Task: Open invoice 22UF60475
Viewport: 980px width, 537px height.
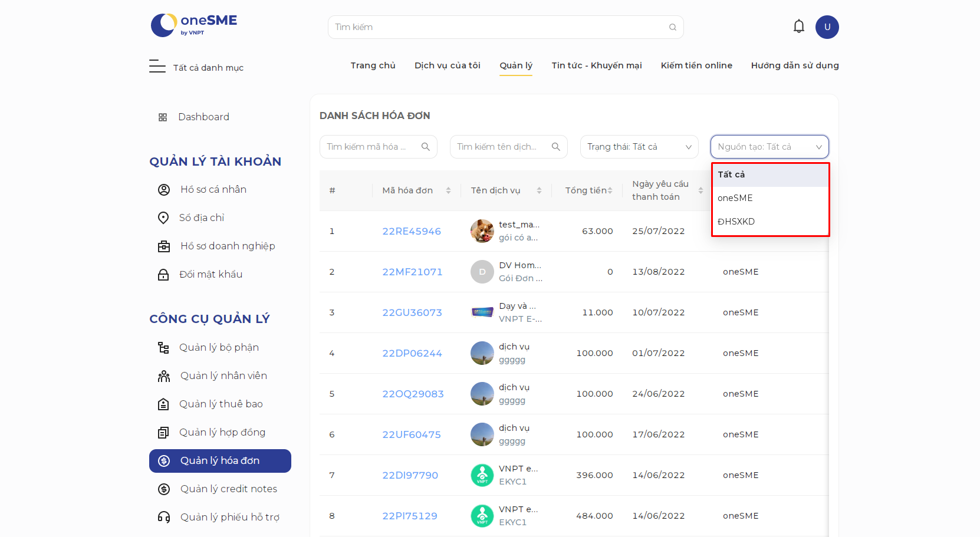Action: [412, 434]
